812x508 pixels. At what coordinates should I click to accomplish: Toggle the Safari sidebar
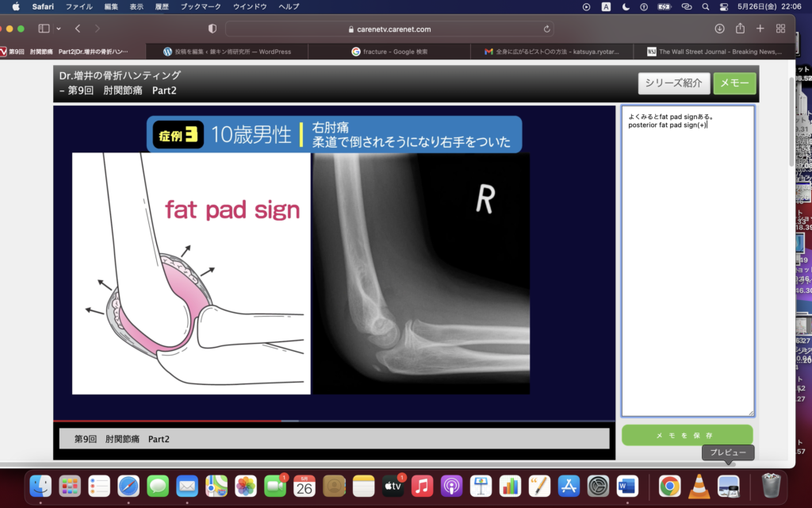44,29
